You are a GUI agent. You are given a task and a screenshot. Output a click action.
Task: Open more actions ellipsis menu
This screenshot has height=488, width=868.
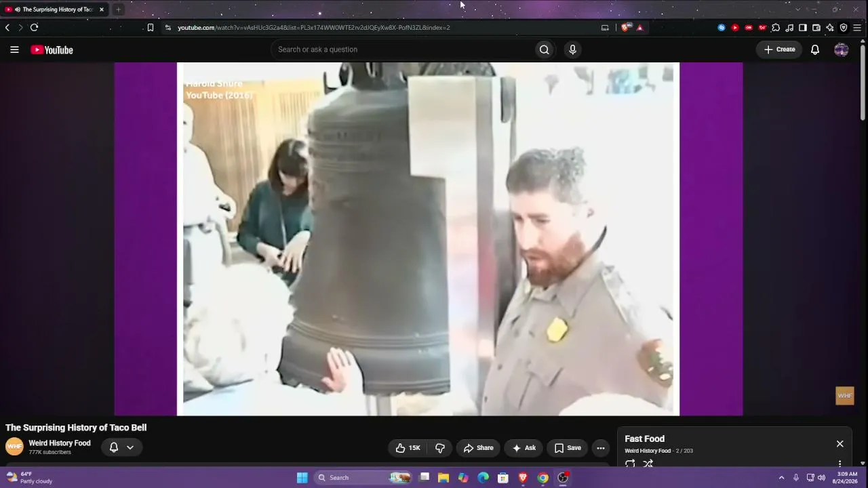[600, 448]
